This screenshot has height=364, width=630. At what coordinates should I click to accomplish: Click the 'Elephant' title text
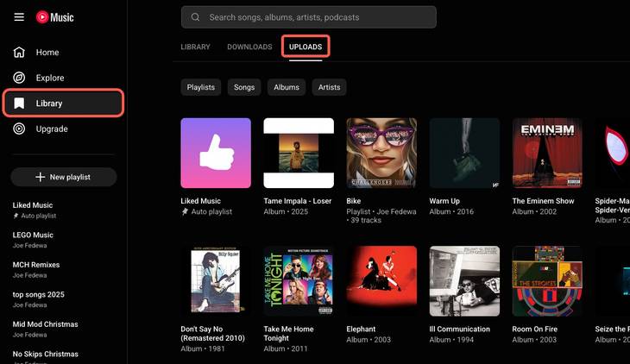tap(362, 329)
